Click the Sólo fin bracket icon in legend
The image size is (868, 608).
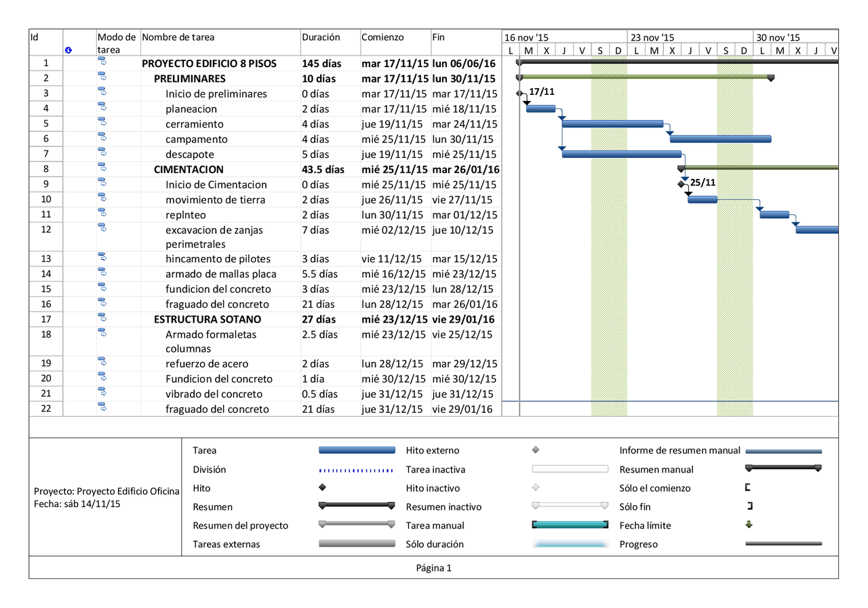coord(750,506)
